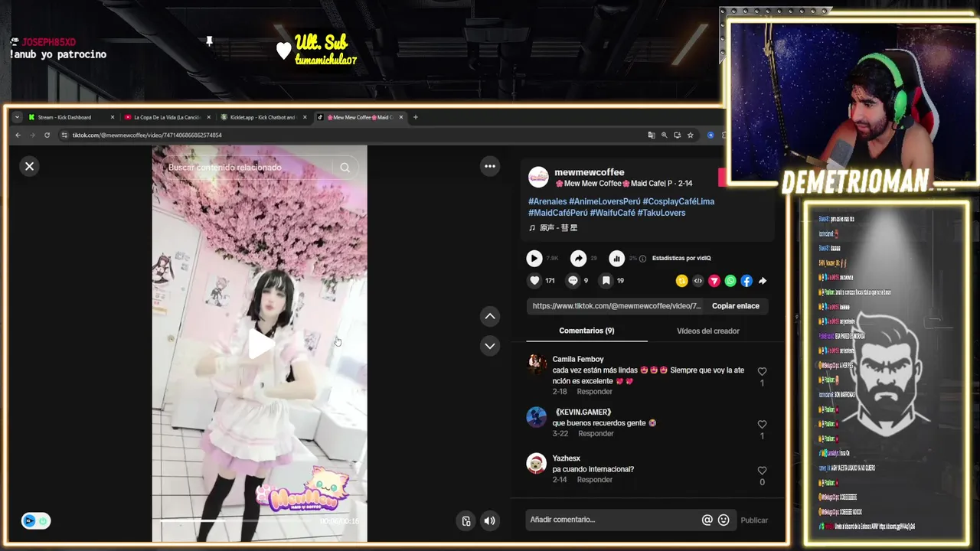Like the video with heart icon
The width and height of the screenshot is (980, 551).
(534, 281)
